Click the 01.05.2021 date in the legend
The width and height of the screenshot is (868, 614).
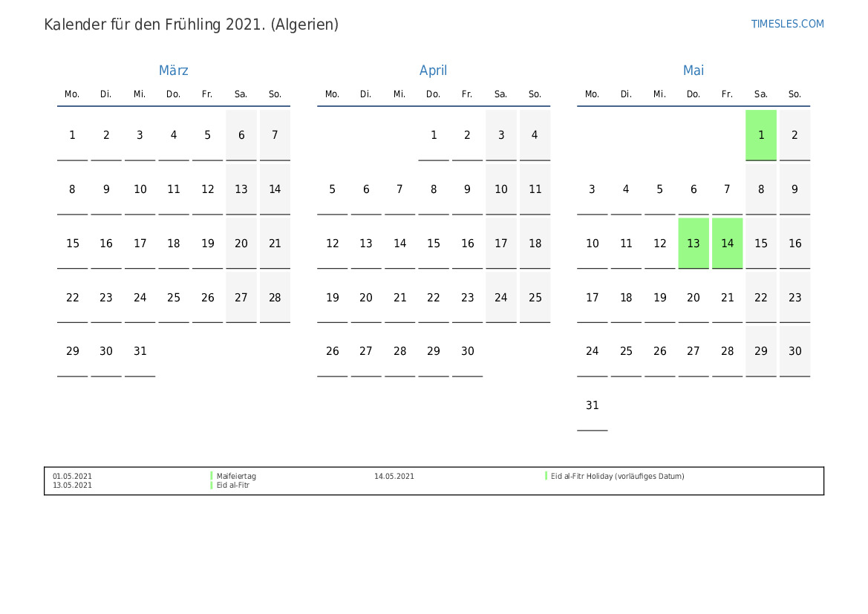point(73,477)
